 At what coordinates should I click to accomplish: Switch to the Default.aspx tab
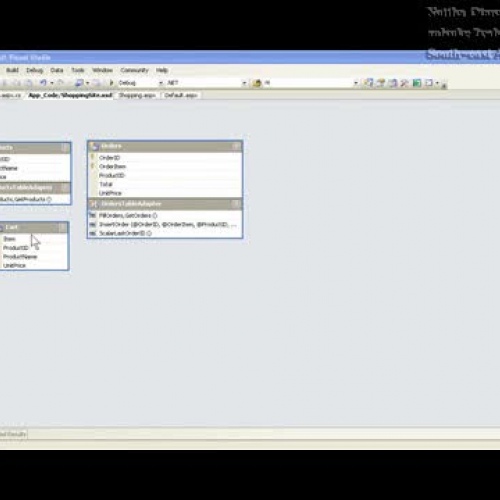(x=181, y=95)
